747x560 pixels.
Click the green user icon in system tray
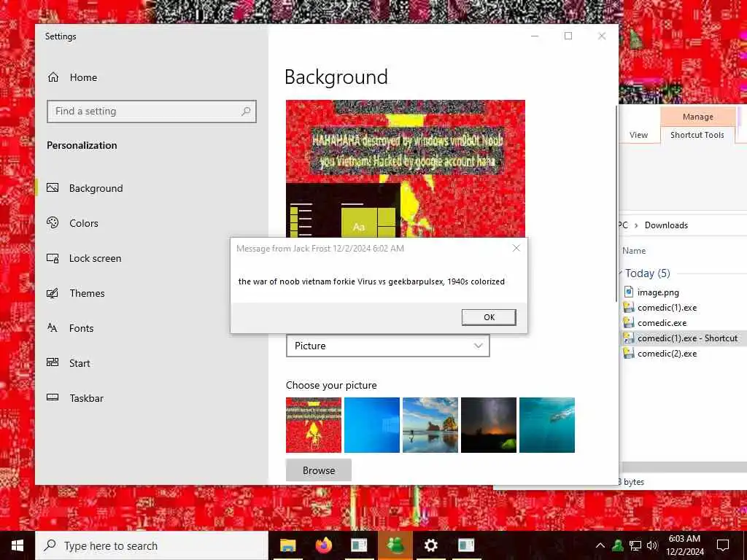(x=618, y=545)
